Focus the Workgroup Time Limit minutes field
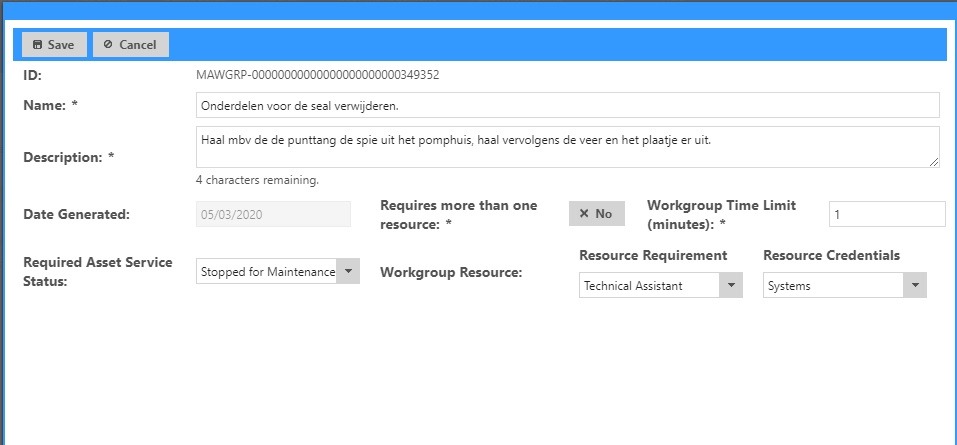This screenshot has width=957, height=445. 886,214
